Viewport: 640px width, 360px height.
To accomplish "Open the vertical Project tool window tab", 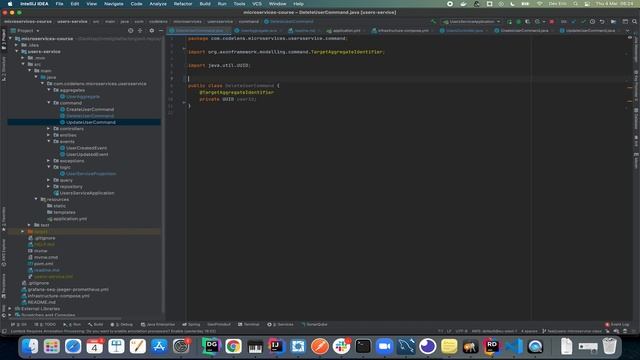I will point(4,40).
